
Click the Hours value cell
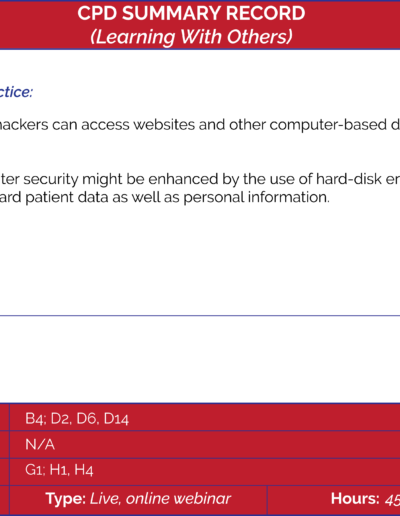coord(334,499)
